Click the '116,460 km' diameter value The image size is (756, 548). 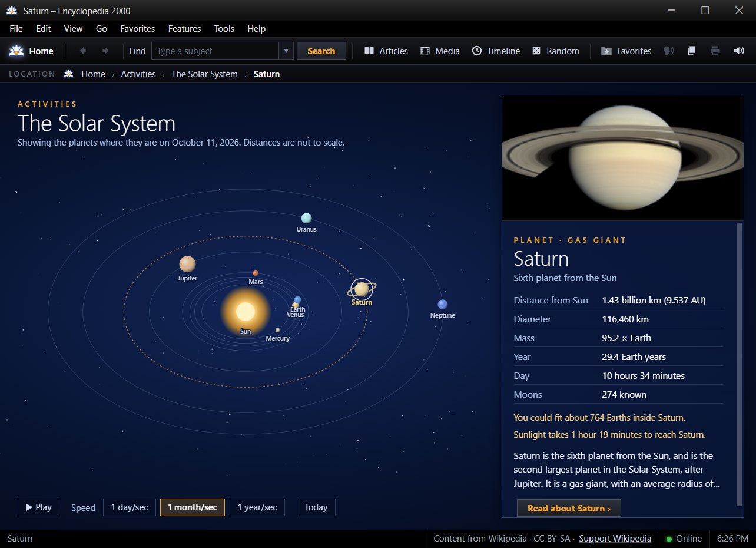coord(625,319)
